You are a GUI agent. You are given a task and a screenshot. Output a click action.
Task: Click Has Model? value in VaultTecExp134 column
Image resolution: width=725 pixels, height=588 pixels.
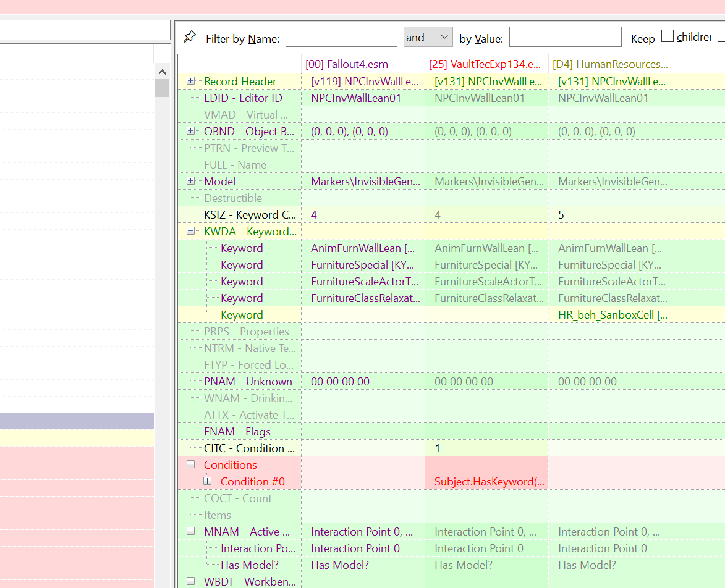point(464,565)
